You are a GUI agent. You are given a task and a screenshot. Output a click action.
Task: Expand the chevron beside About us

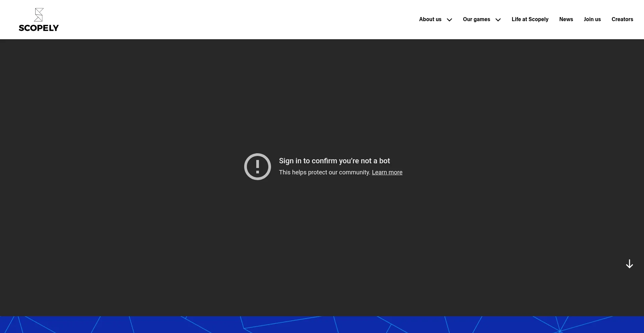coord(449,20)
